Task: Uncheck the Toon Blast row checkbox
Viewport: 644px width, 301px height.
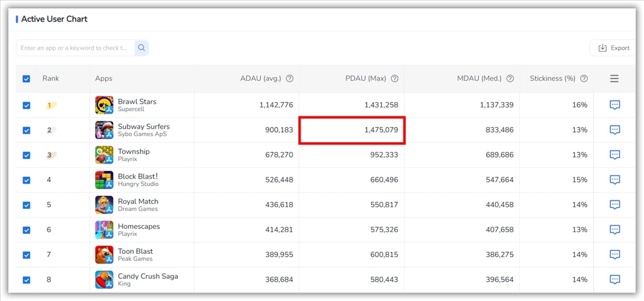Action: (x=27, y=255)
